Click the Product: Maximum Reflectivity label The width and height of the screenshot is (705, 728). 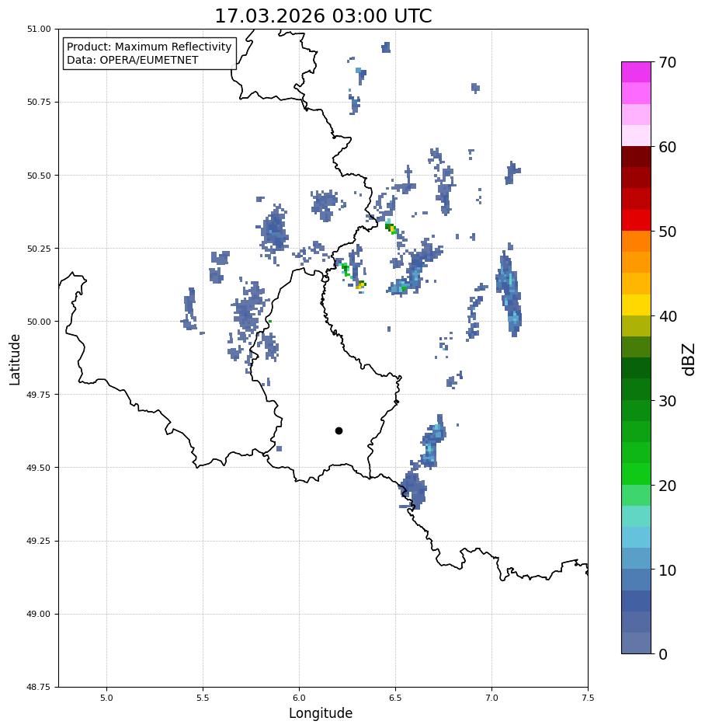pyautogui.click(x=149, y=47)
